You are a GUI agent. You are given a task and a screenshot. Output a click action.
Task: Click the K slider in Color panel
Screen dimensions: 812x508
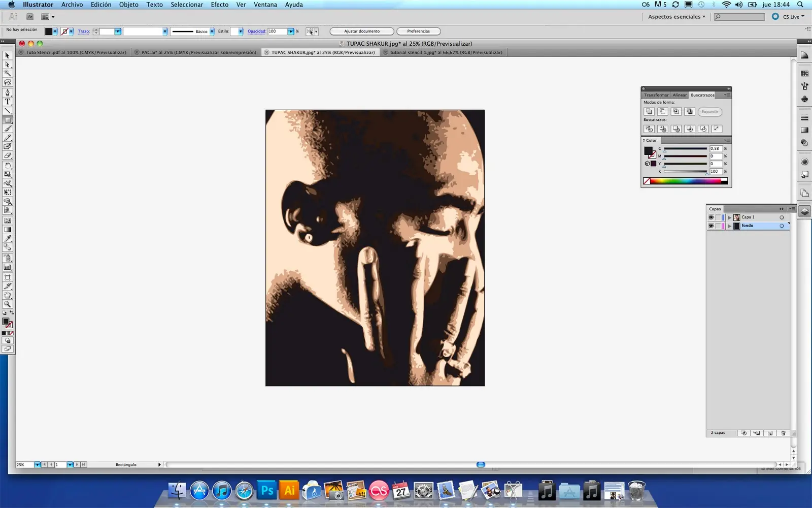[685, 172]
